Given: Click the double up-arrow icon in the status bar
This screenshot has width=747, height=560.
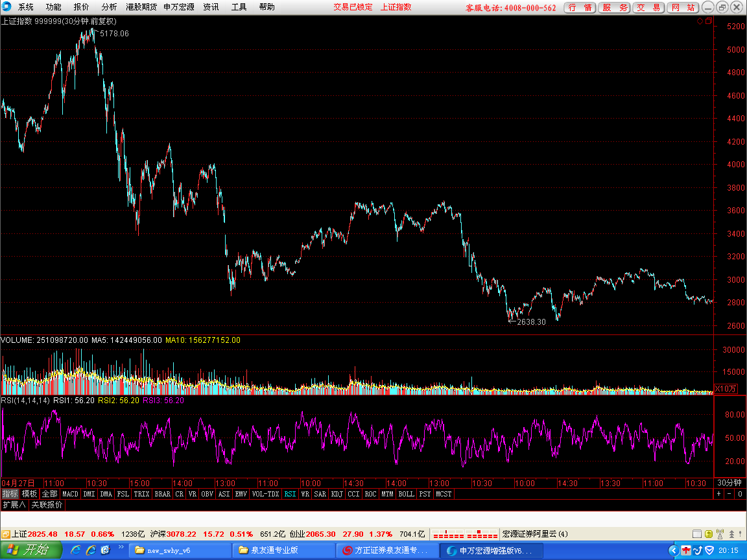Looking at the screenshot, I should coord(731,534).
